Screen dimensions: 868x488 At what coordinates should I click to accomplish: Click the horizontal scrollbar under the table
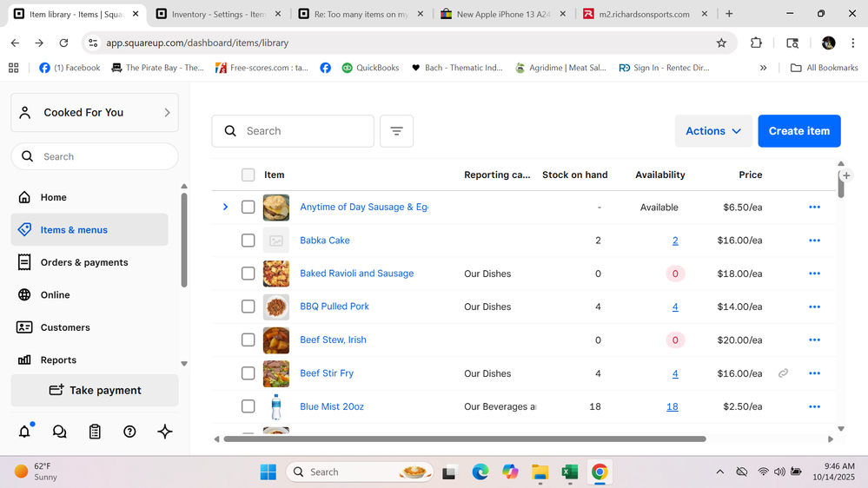465,439
